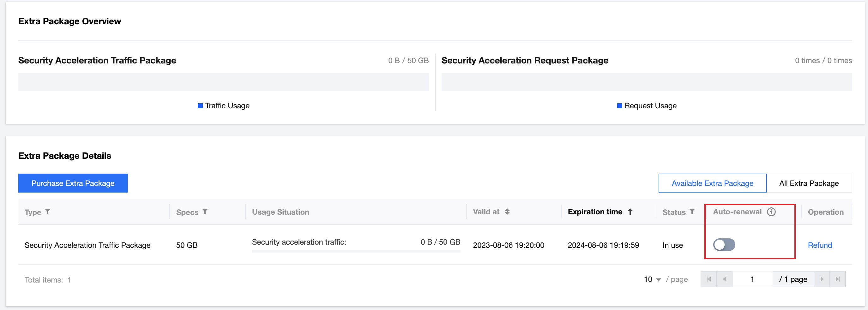The image size is (868, 310).
Task: Jump to the last page
Action: (837, 279)
